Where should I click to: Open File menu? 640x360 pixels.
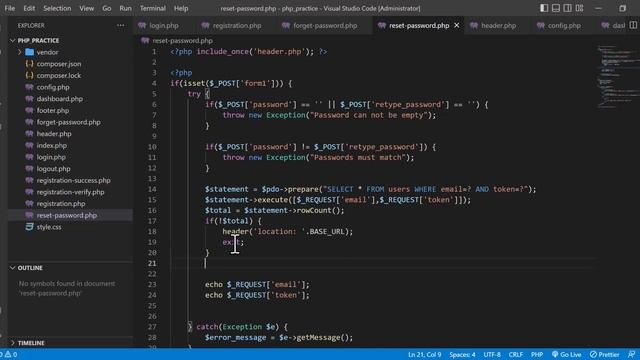click(10, 8)
